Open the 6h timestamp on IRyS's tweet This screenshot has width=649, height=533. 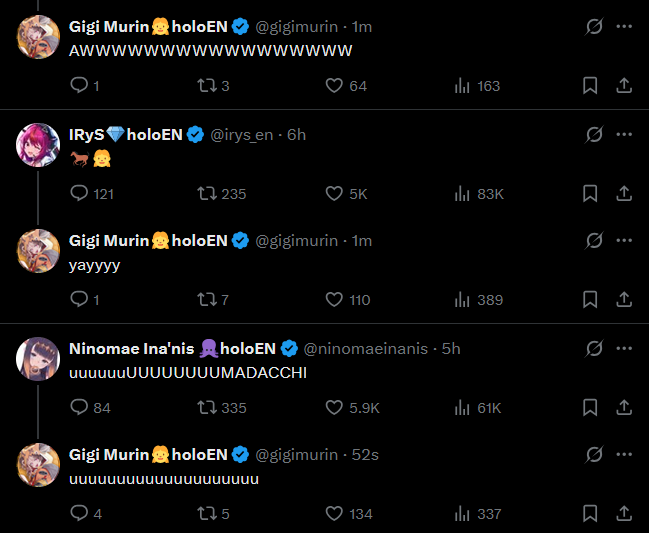click(x=297, y=135)
